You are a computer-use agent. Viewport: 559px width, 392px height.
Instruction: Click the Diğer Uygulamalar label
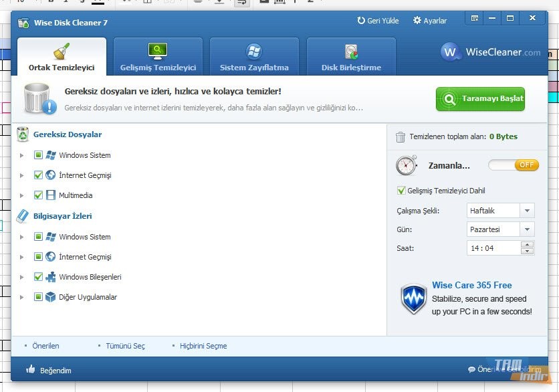coord(88,297)
